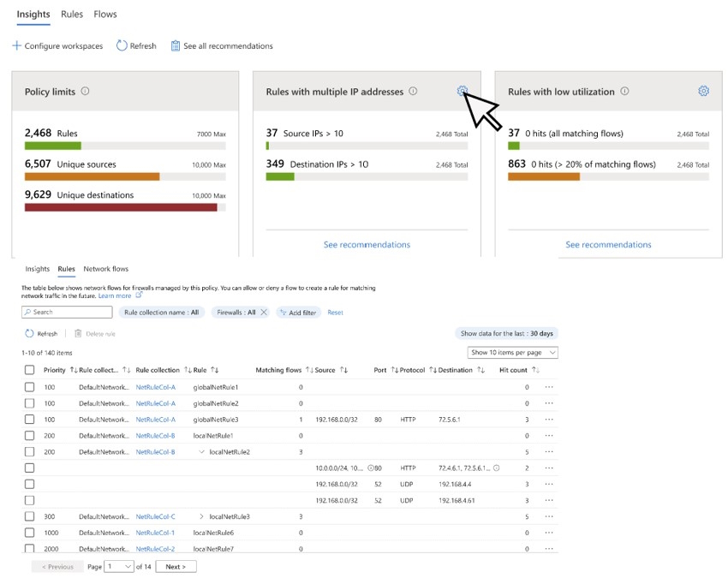728x584 pixels.
Task: Click inside the Search input field
Action: [x=67, y=312]
